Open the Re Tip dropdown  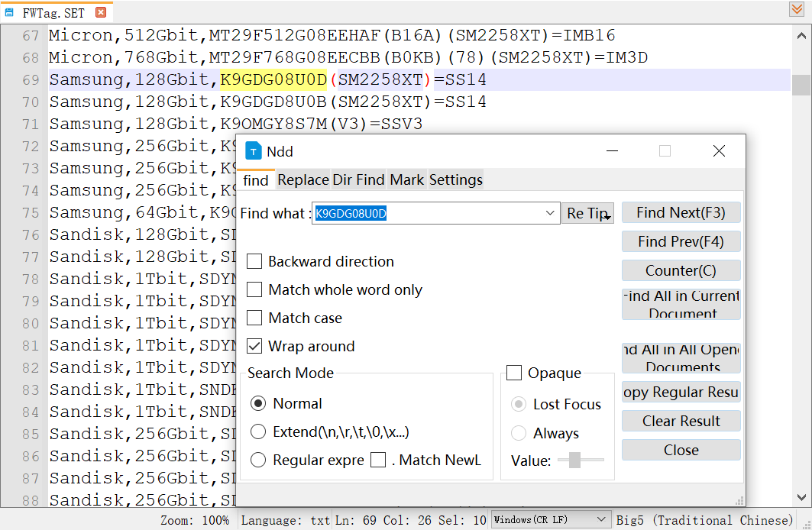pos(587,214)
